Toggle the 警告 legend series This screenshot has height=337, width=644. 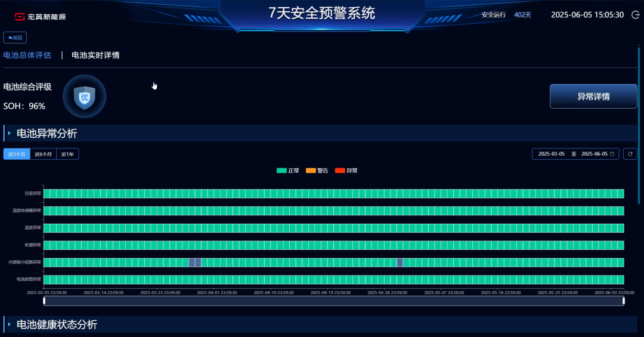[317, 171]
